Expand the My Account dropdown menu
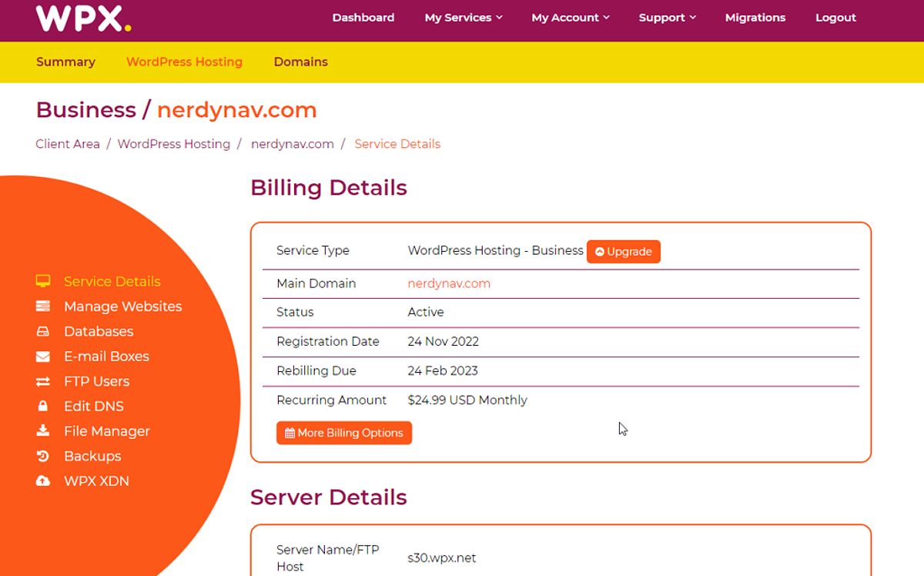Screen dimensions: 924x576 click(x=570, y=18)
